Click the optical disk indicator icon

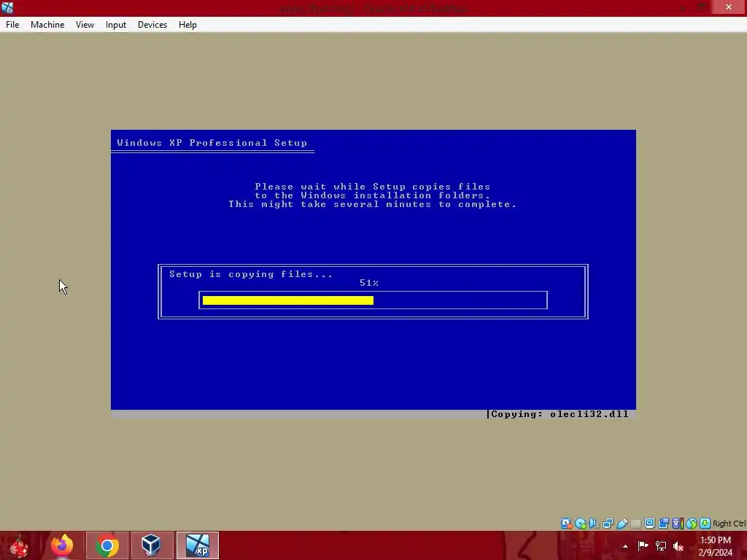click(580, 524)
